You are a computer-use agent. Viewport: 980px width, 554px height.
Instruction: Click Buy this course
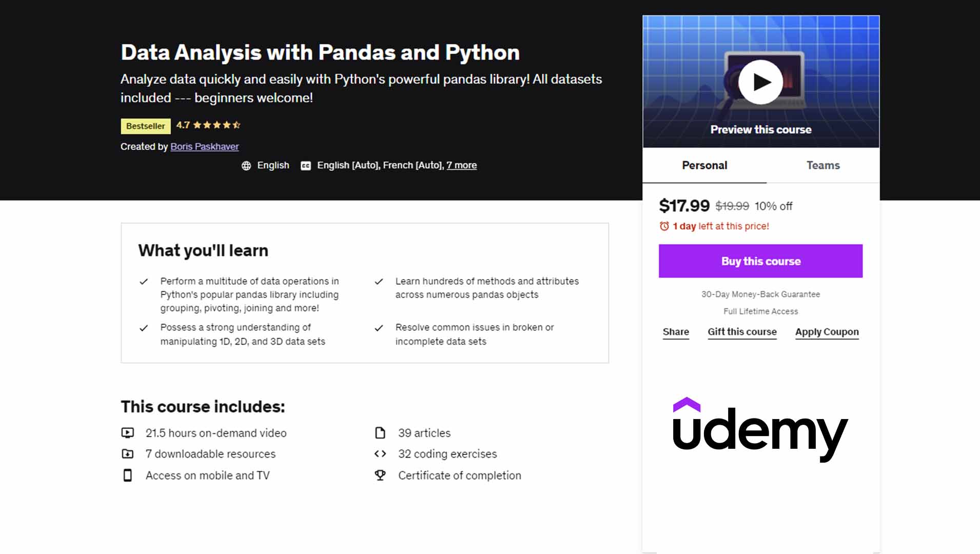[x=760, y=261]
